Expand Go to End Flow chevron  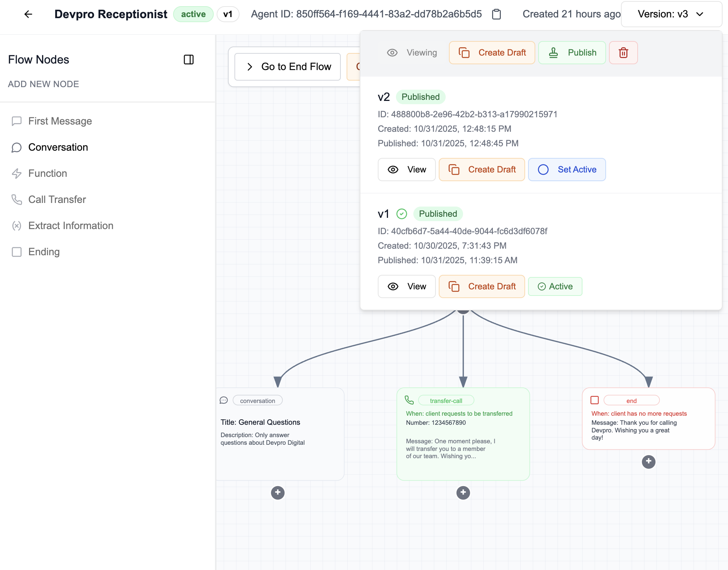[250, 67]
